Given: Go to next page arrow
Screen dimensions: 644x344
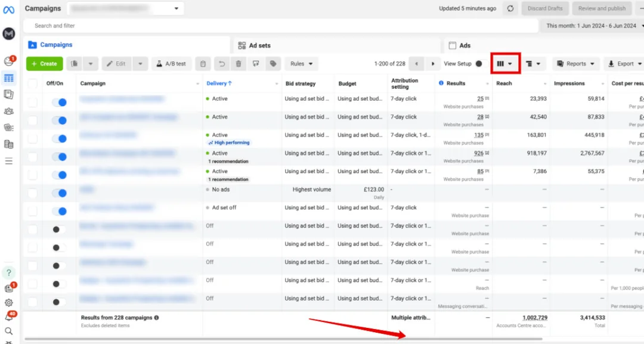Looking at the screenshot, I should pyautogui.click(x=432, y=64).
